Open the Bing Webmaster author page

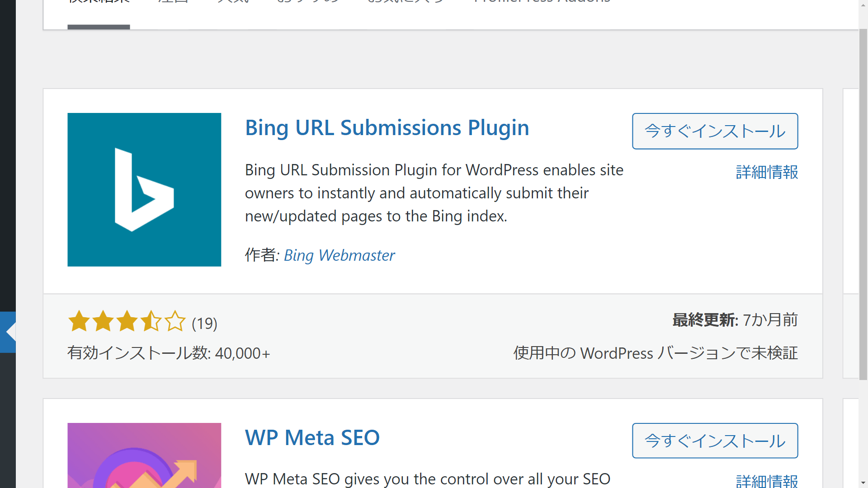coord(339,255)
